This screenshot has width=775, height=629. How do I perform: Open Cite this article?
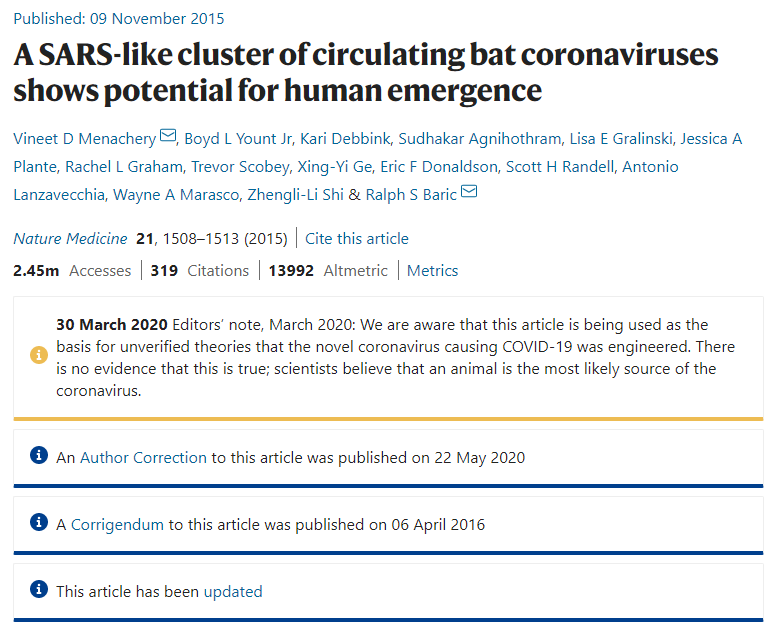pyautogui.click(x=357, y=239)
